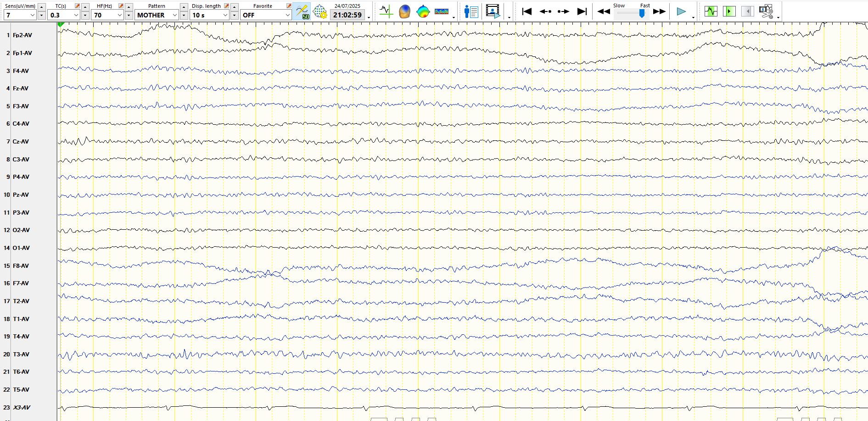
Task: Click the Disp. length down stepper arrow
Action: pyautogui.click(x=234, y=15)
